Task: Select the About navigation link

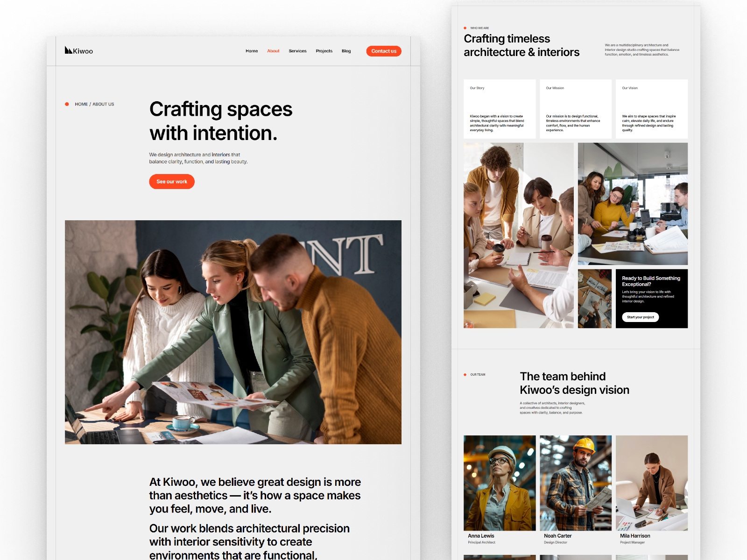Action: coord(273,51)
